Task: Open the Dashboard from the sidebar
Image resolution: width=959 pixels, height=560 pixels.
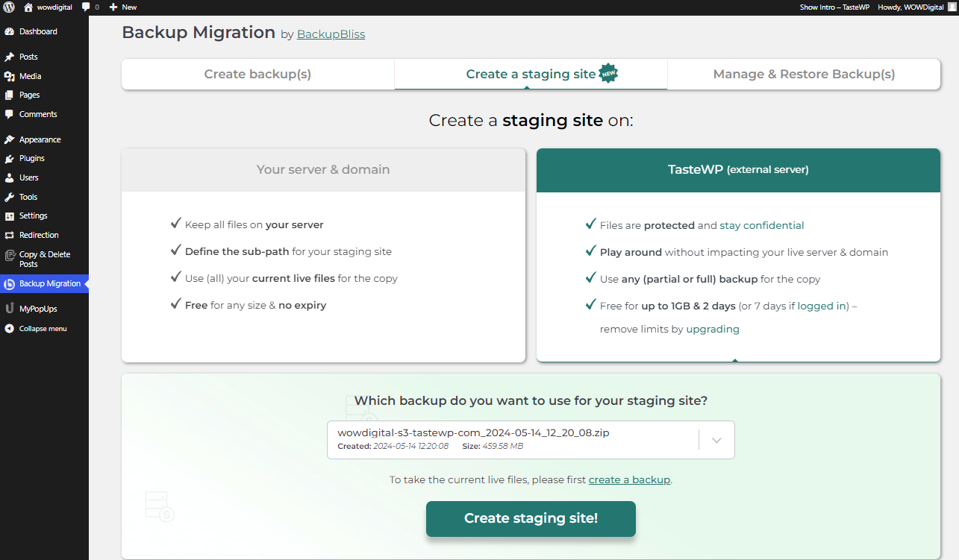Action: click(30, 31)
